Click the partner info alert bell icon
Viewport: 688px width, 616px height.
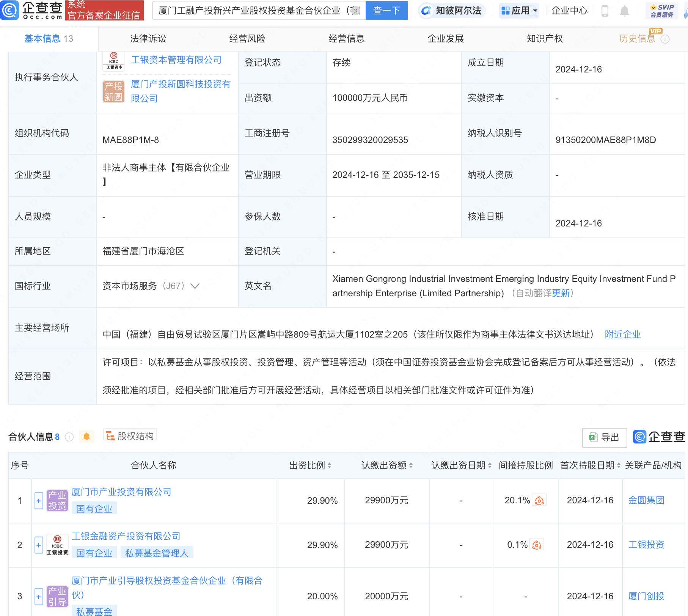point(86,437)
